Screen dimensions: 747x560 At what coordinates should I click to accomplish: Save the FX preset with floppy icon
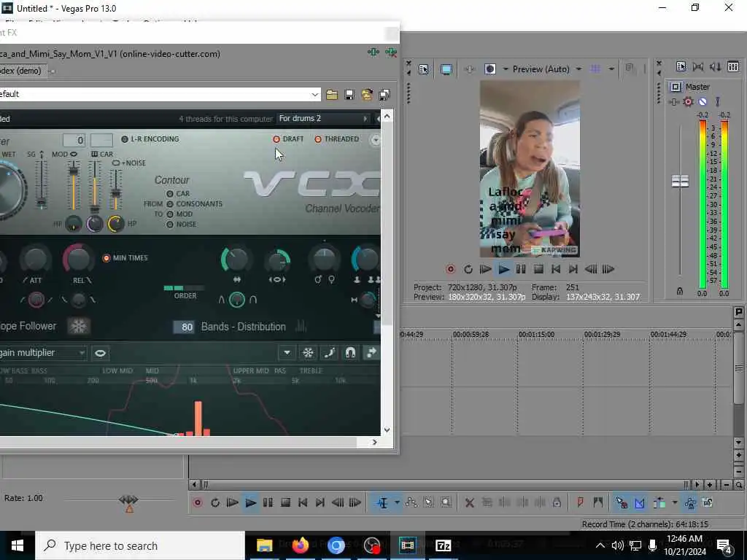point(349,95)
